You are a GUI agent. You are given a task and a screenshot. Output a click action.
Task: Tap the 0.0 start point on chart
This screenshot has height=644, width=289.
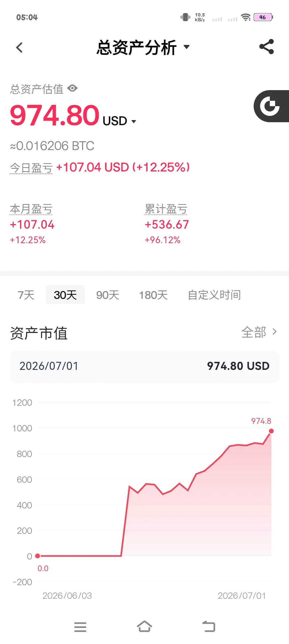pyautogui.click(x=38, y=556)
